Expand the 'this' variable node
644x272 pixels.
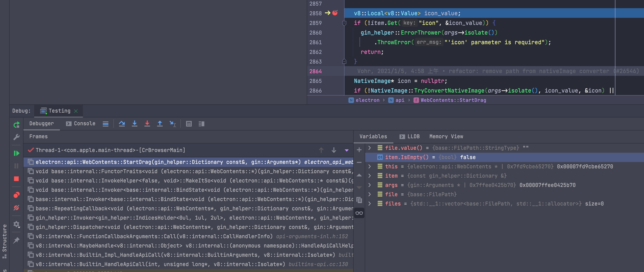point(370,166)
